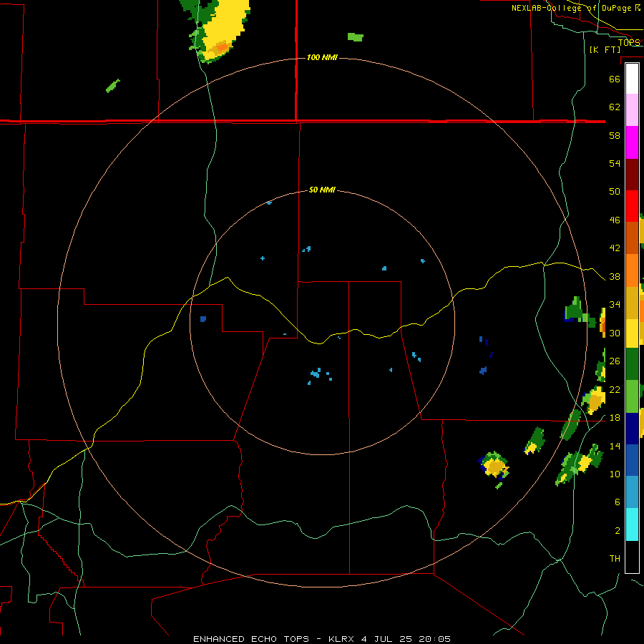Click the '62' legend value
The height and width of the screenshot is (644, 644).
[x=615, y=107]
